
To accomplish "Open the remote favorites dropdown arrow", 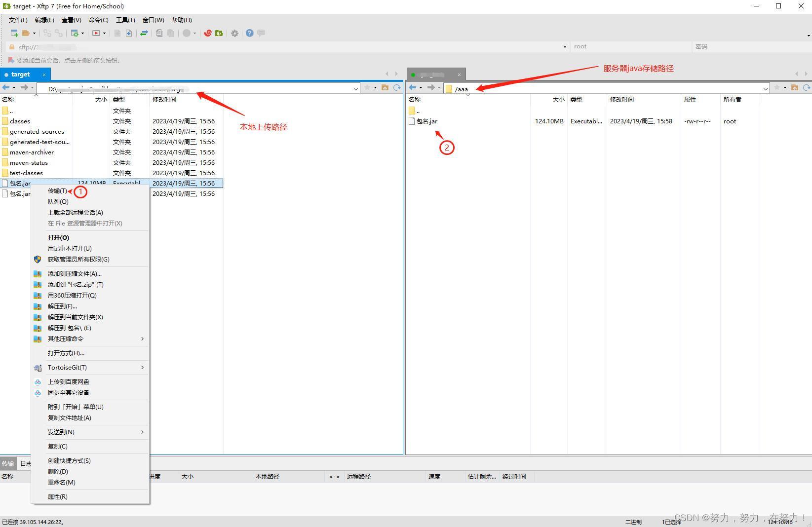I will click(785, 87).
